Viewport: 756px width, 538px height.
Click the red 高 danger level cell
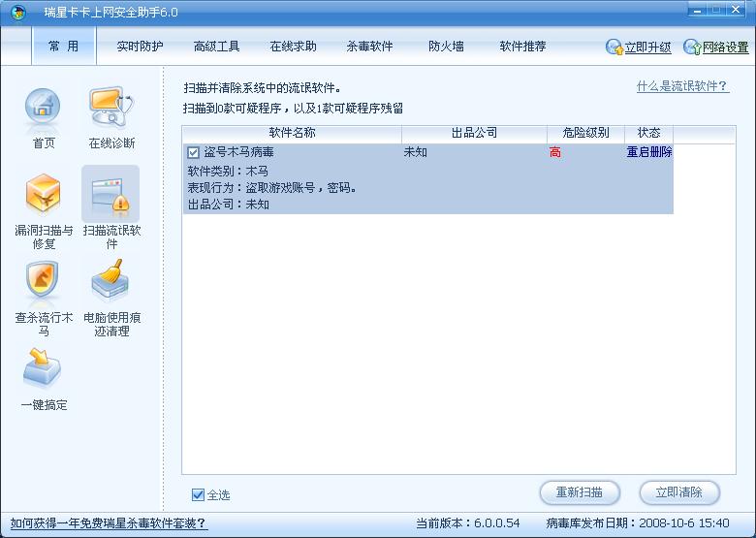point(555,153)
